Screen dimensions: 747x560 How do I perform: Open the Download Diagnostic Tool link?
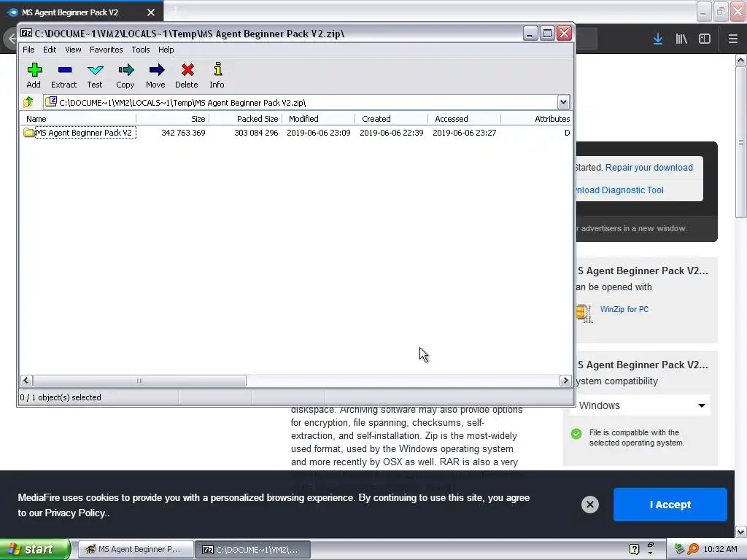619,190
